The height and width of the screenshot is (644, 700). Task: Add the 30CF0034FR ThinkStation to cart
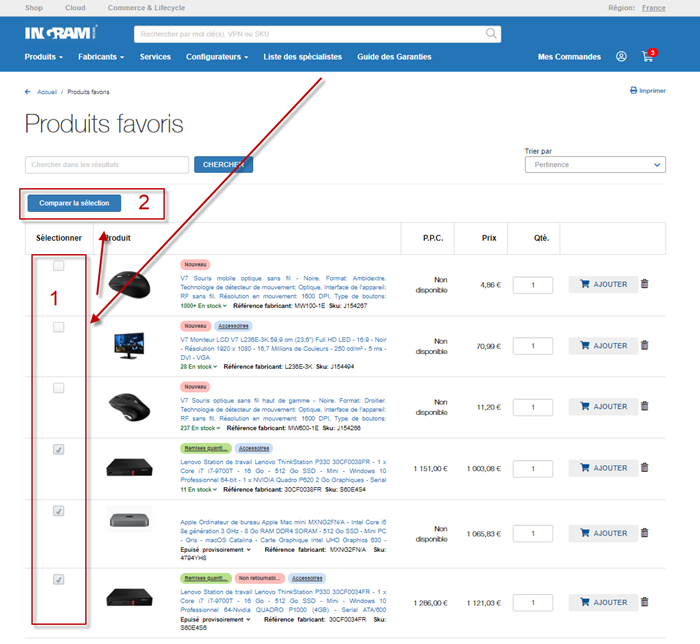coord(603,602)
